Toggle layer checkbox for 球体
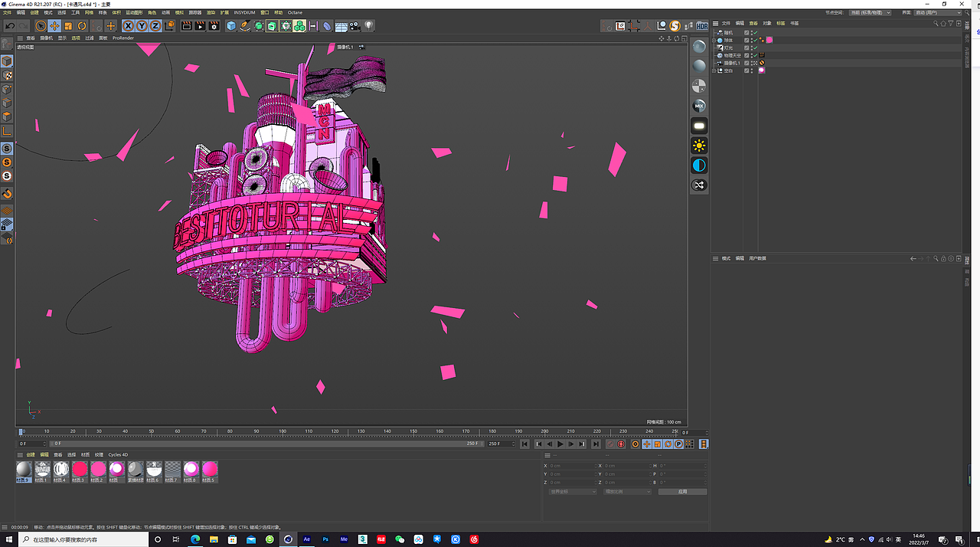The image size is (980, 547). pyautogui.click(x=746, y=40)
